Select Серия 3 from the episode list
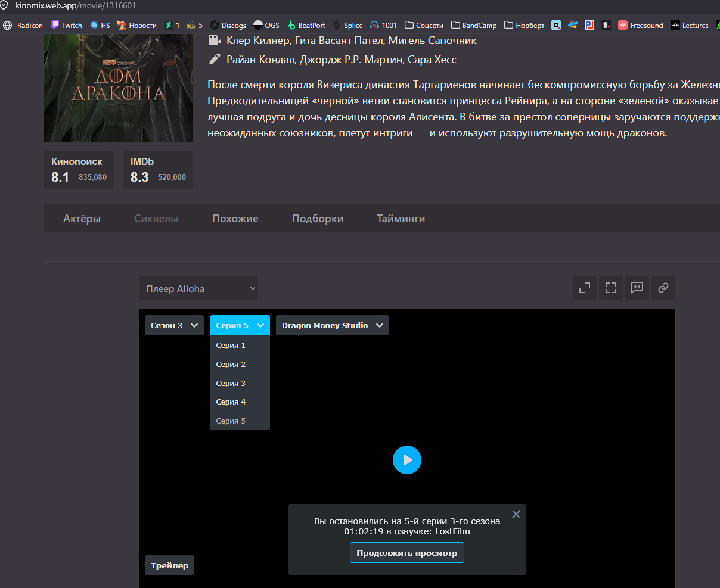Viewport: 720px width, 588px height. (240, 384)
